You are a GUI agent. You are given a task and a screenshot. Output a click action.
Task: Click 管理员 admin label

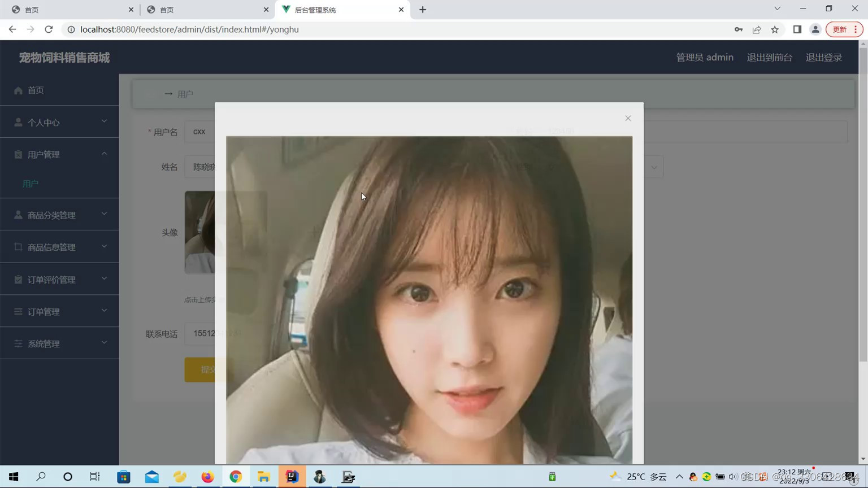click(x=705, y=58)
